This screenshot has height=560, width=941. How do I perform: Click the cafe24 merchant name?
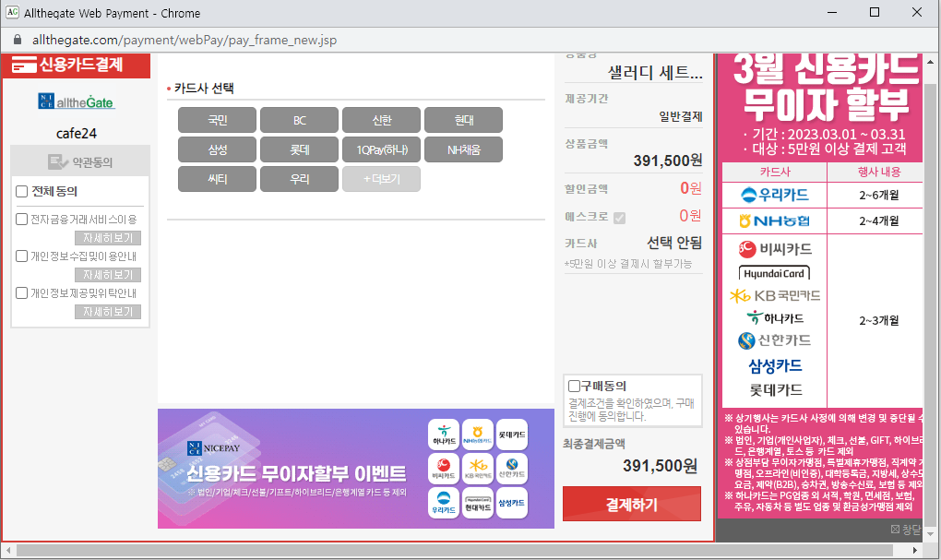(77, 133)
